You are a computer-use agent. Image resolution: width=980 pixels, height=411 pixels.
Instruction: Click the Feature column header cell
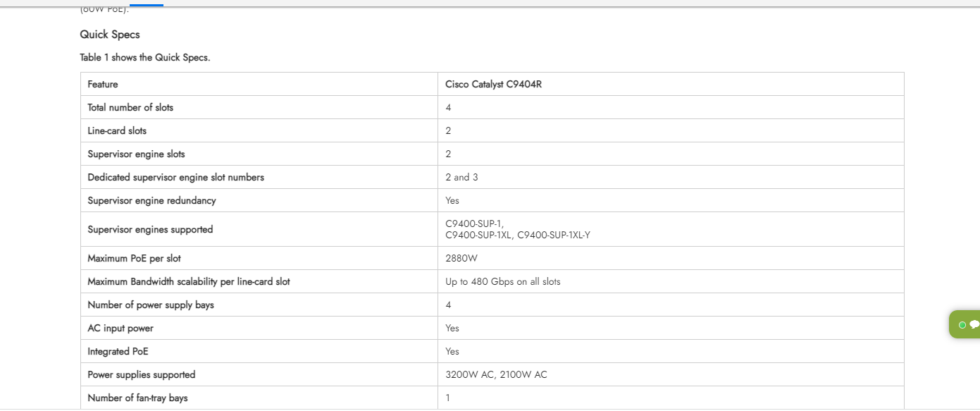(103, 85)
